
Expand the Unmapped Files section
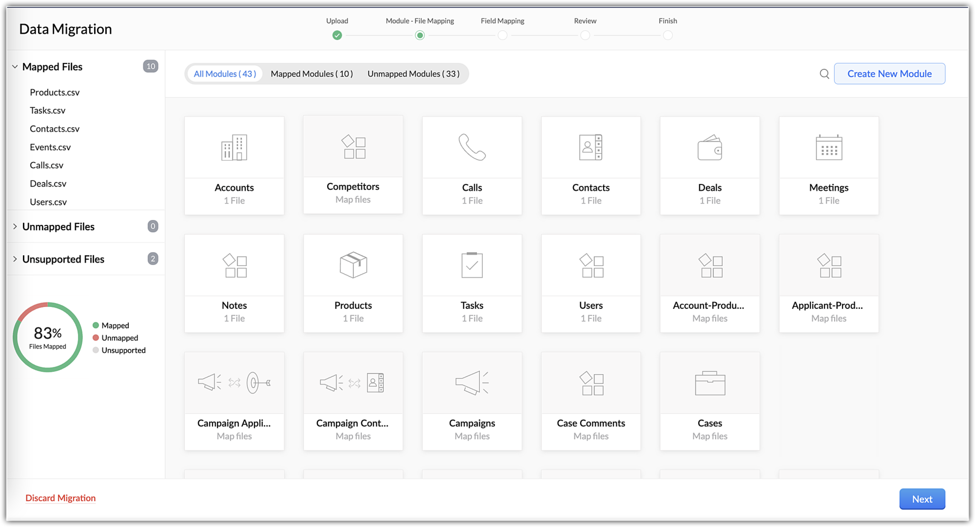(15, 227)
